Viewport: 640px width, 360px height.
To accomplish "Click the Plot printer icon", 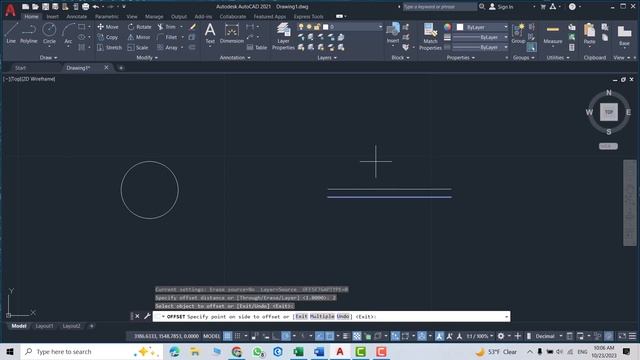I will [x=85, y=7].
